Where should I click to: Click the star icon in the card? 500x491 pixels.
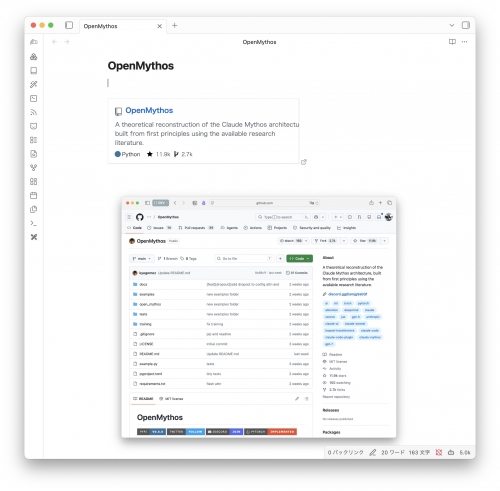(x=150, y=154)
